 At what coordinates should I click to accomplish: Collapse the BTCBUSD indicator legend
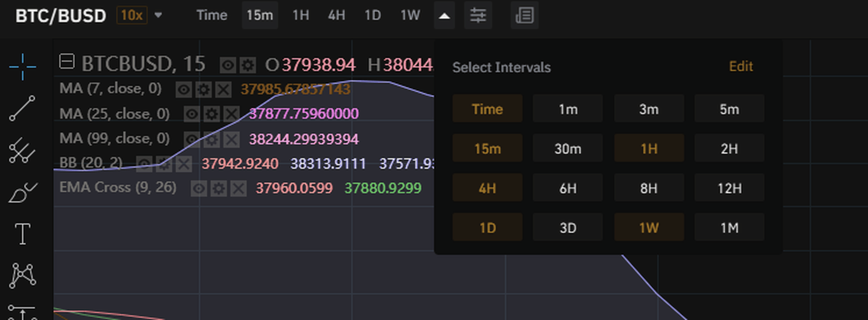(67, 61)
